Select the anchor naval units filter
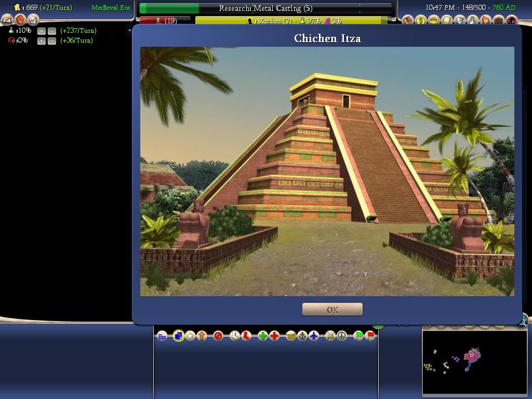Screen dimensions: 532x399 tap(302, 336)
